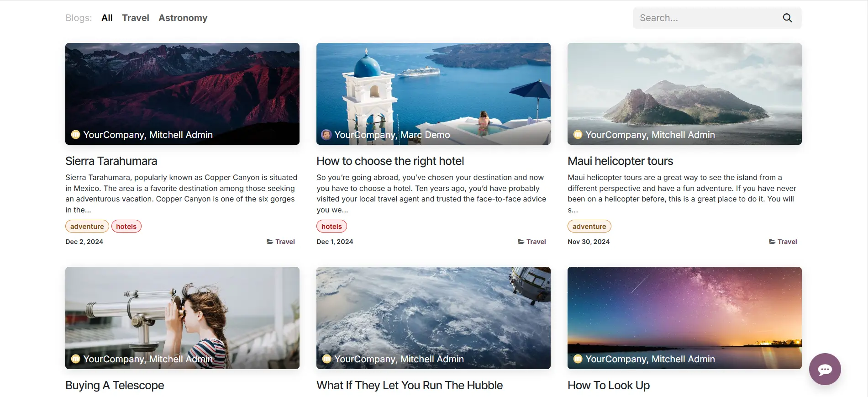This screenshot has height=397, width=868.
Task: Click author avatar on Buying A Telescope image
Action: [75, 359]
